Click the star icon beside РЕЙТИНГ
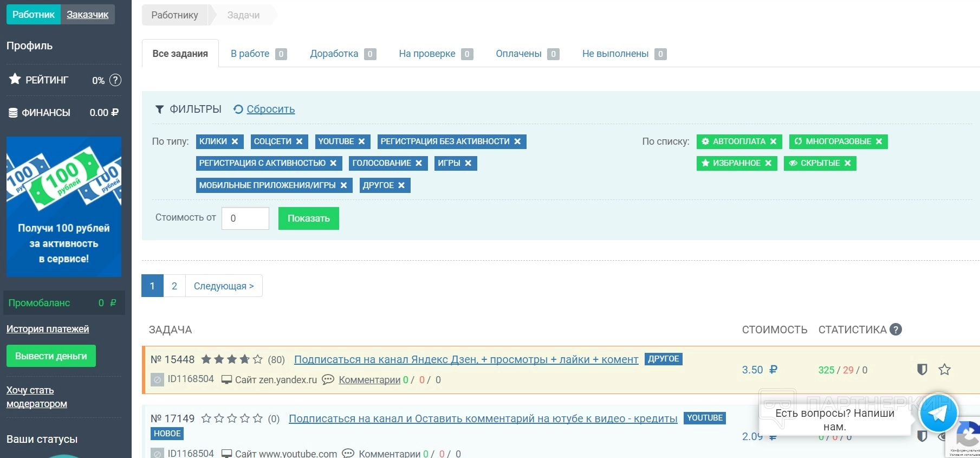 (15, 79)
